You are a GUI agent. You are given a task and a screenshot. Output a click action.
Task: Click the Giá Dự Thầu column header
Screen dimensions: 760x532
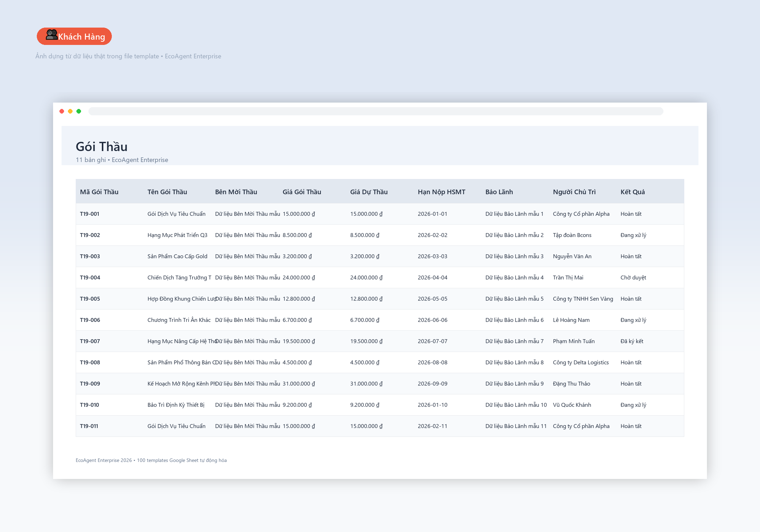pos(369,192)
